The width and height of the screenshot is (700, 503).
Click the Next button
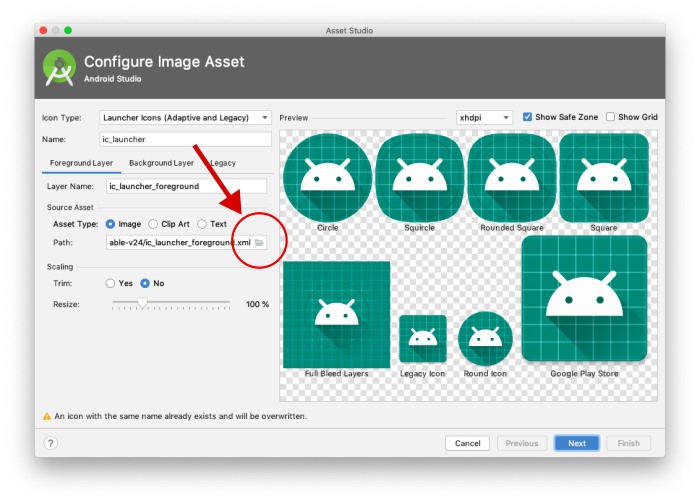[577, 443]
